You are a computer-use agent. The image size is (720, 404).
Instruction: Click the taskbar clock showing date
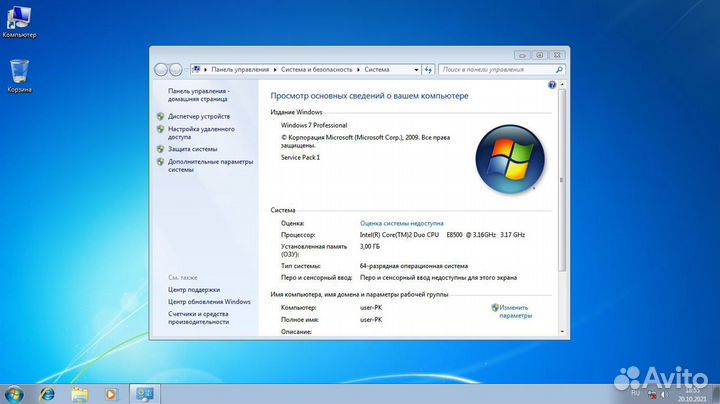(692, 395)
